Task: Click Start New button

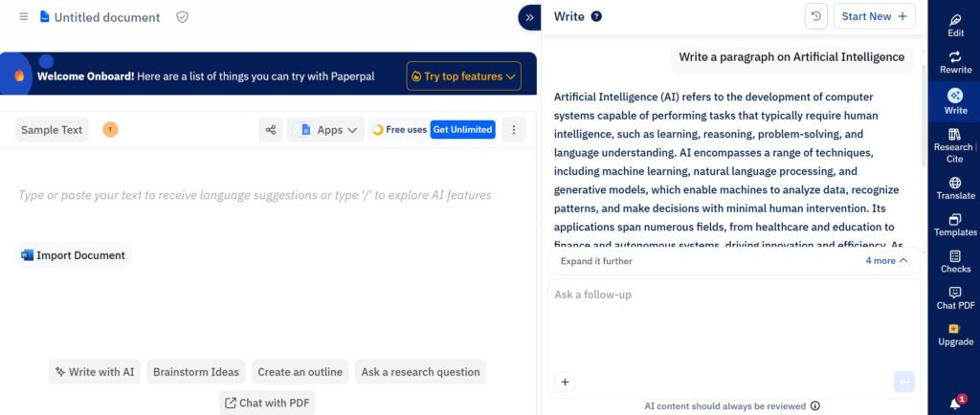Action: [874, 17]
